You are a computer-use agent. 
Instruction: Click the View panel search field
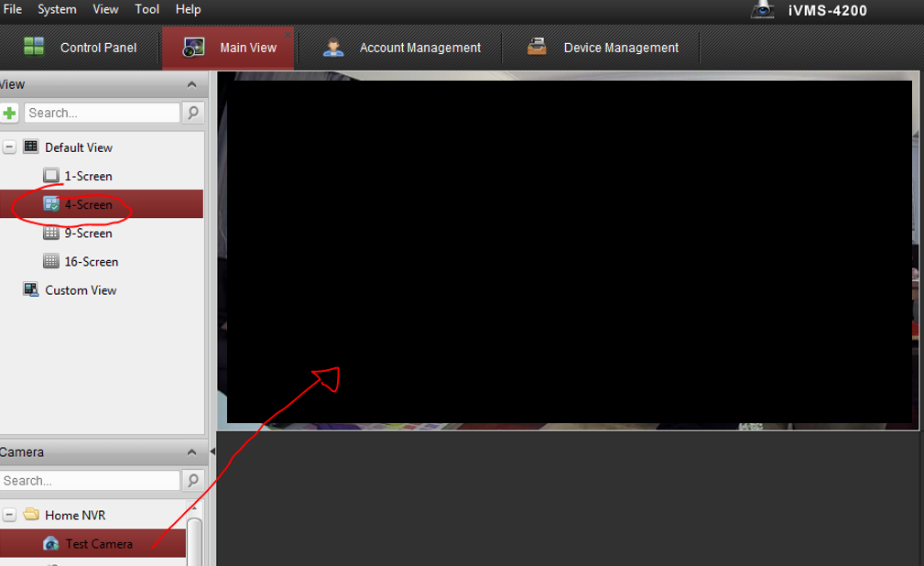pyautogui.click(x=102, y=113)
